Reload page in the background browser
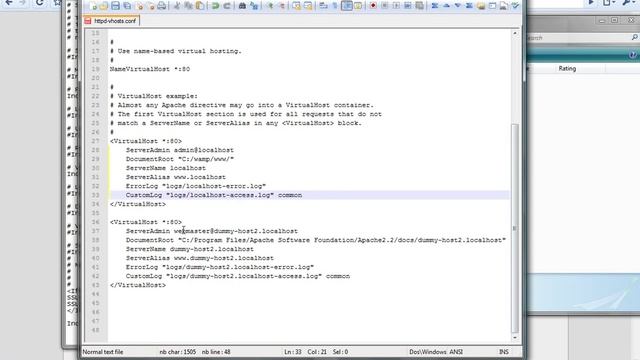The height and width of the screenshot is (360, 640). click(40, 3)
